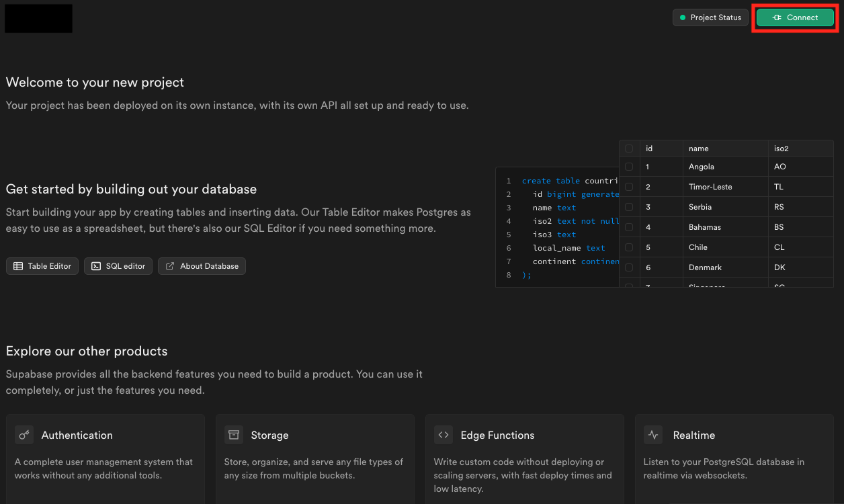Click the name column header
The height and width of the screenshot is (504, 844).
726,149
